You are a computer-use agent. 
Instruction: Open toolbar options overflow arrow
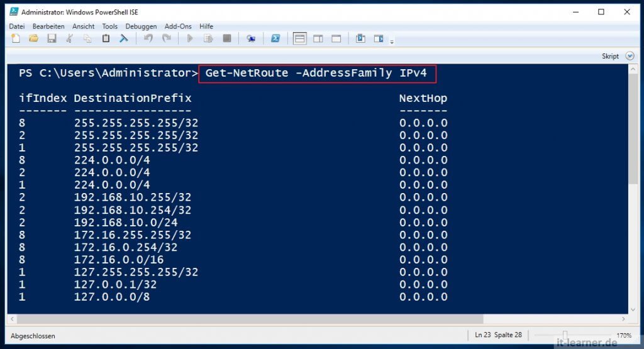[392, 41]
